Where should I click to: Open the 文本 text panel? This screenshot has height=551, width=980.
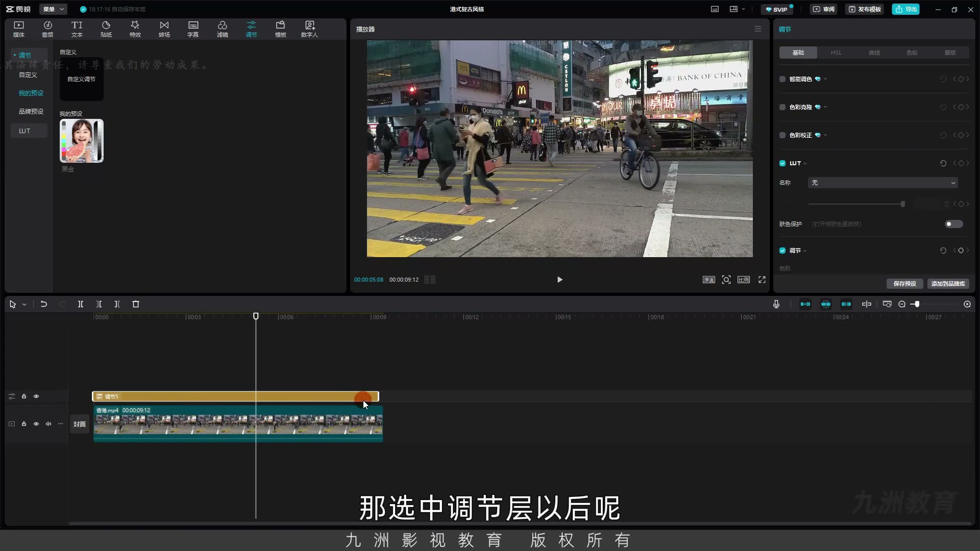[x=77, y=29]
